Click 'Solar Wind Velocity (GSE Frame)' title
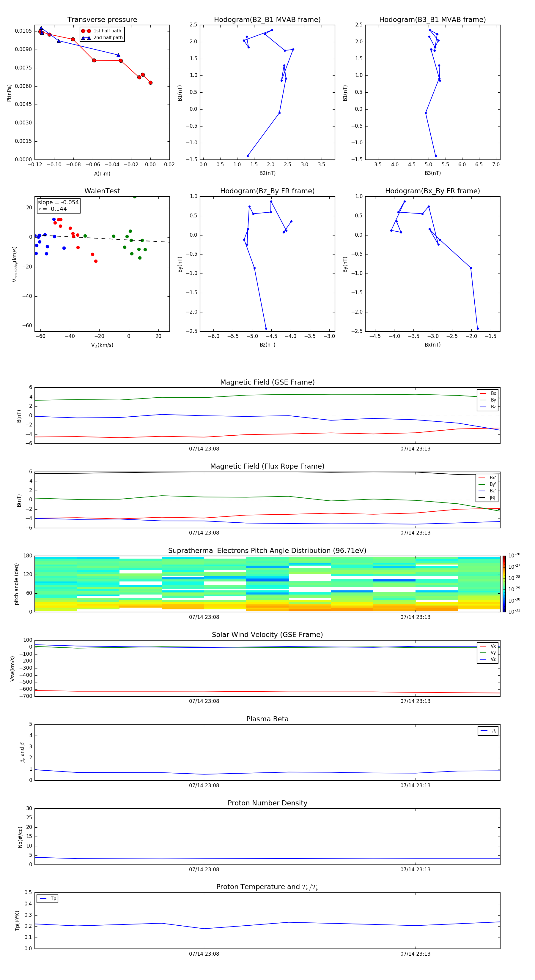The width and height of the screenshot is (535, 980). pos(267,635)
